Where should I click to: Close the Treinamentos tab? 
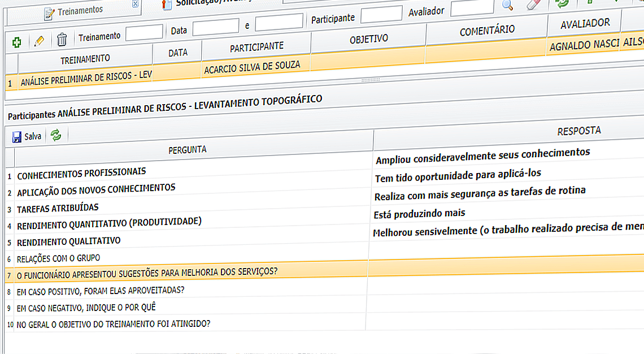click(133, 5)
